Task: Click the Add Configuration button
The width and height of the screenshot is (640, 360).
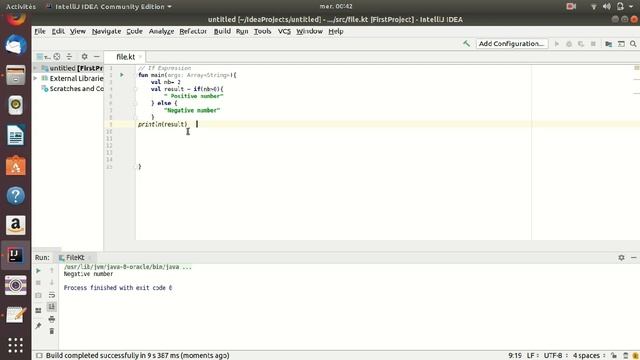Action: pos(511,44)
